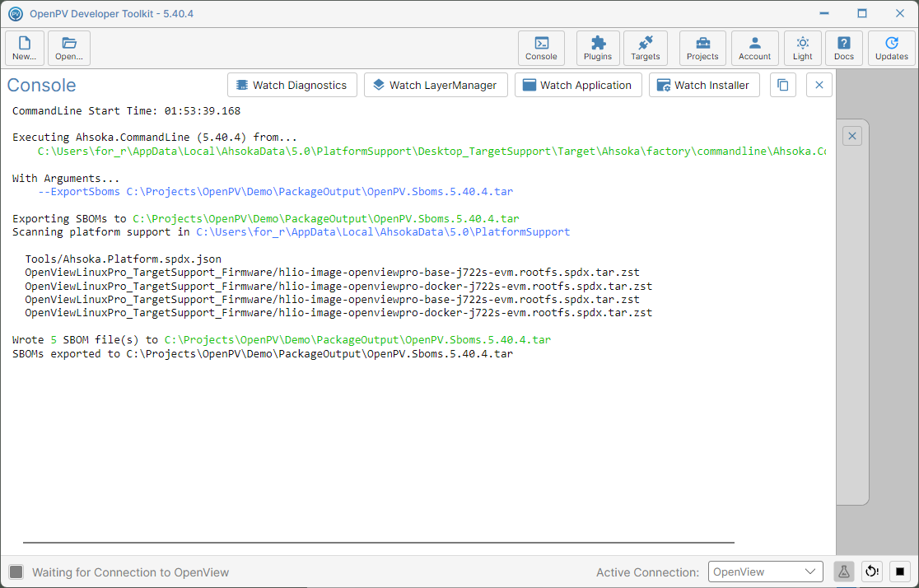Screen dimensions: 919x588
Task: Click the 'CommandLine Start Time: 01:53:39.168' line
Action: (x=127, y=111)
